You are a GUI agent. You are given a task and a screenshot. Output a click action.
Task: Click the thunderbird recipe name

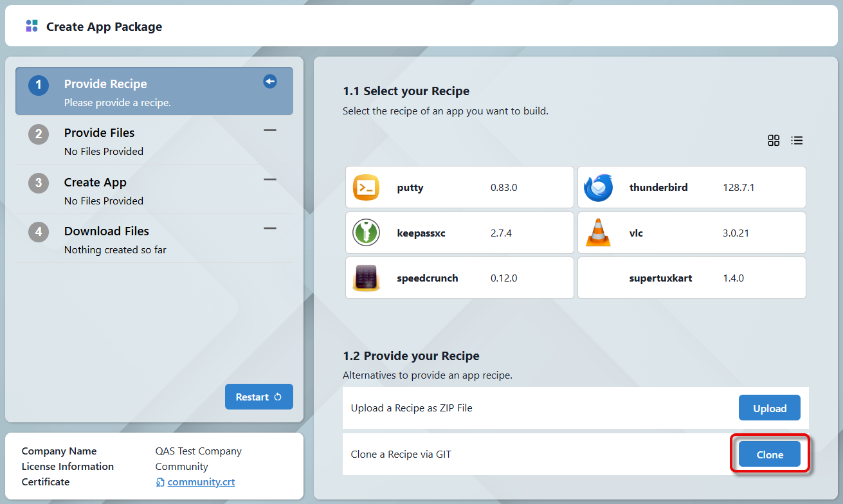click(658, 188)
